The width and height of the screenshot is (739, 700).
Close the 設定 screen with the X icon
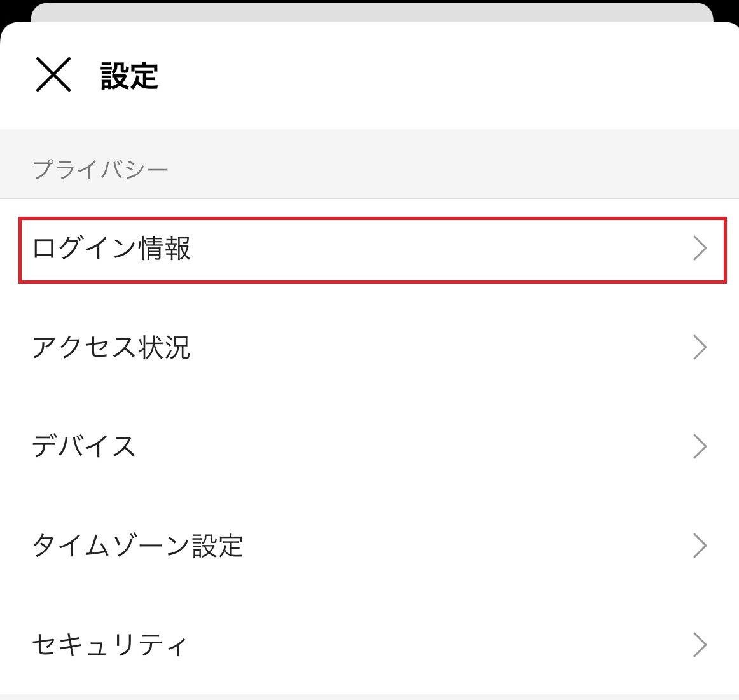pos(53,74)
